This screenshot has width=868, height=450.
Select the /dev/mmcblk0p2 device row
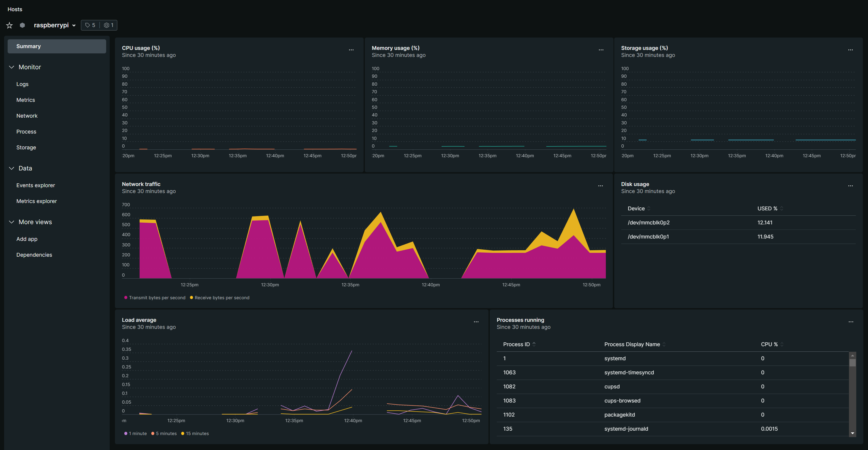(738, 223)
